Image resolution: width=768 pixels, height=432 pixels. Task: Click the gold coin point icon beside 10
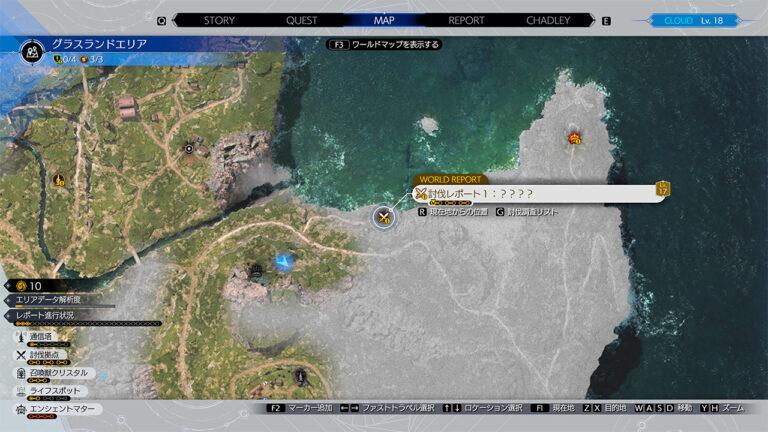[21, 286]
